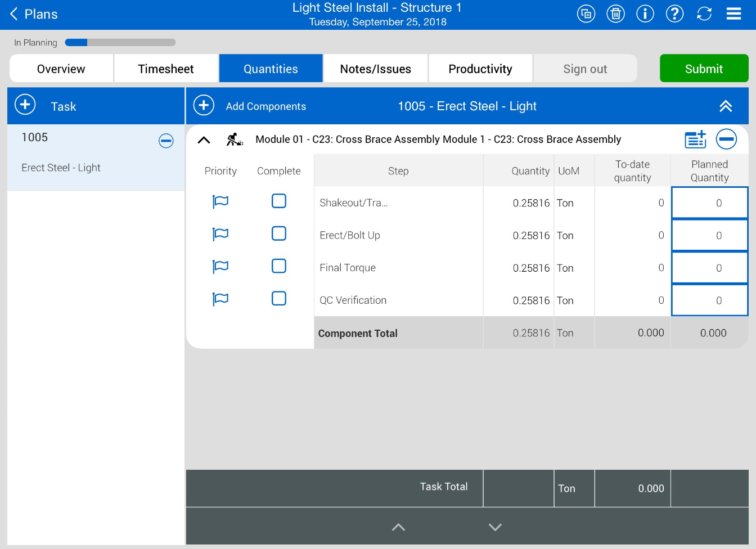Collapse task section with double chevron
Image resolution: width=756 pixels, height=549 pixels.
tap(726, 106)
